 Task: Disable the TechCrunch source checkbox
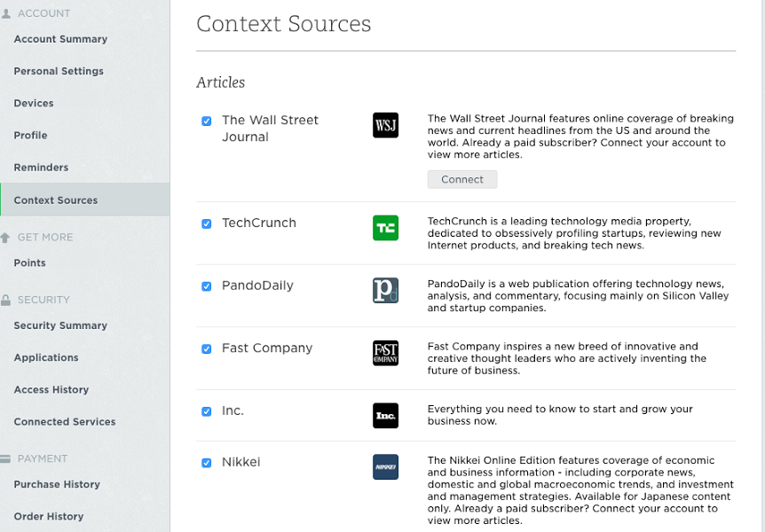point(207,223)
